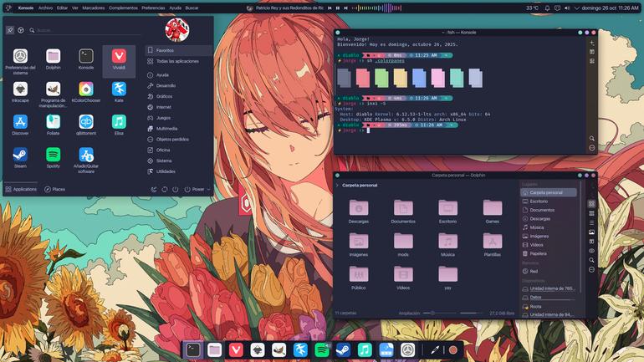644x362 pixels.
Task: Open the notifications bell in top panel
Action: (x=547, y=8)
